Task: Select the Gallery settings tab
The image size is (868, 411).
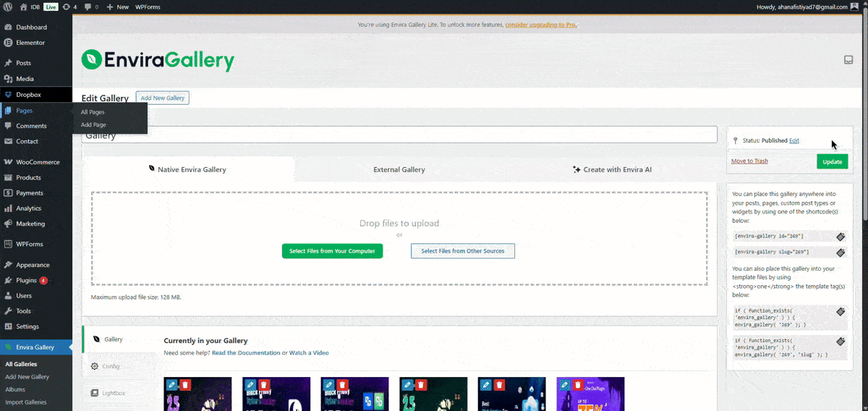Action: point(119,339)
